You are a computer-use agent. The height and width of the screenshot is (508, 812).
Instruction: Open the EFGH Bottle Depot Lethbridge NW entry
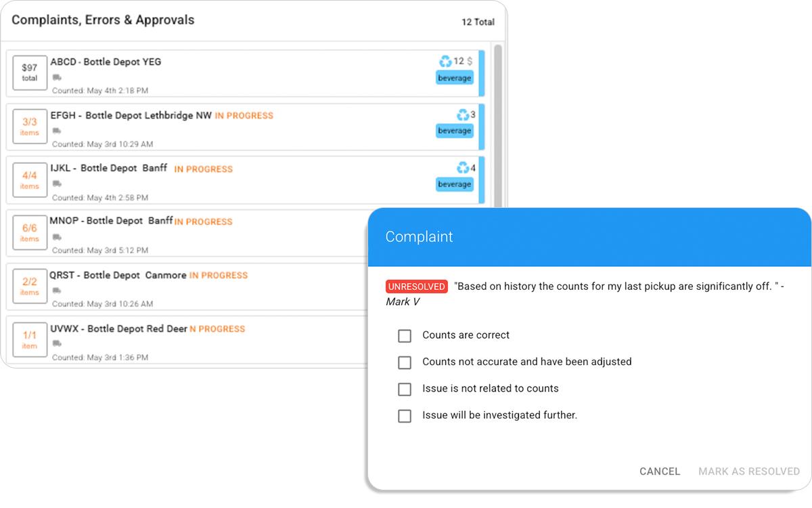click(x=132, y=116)
